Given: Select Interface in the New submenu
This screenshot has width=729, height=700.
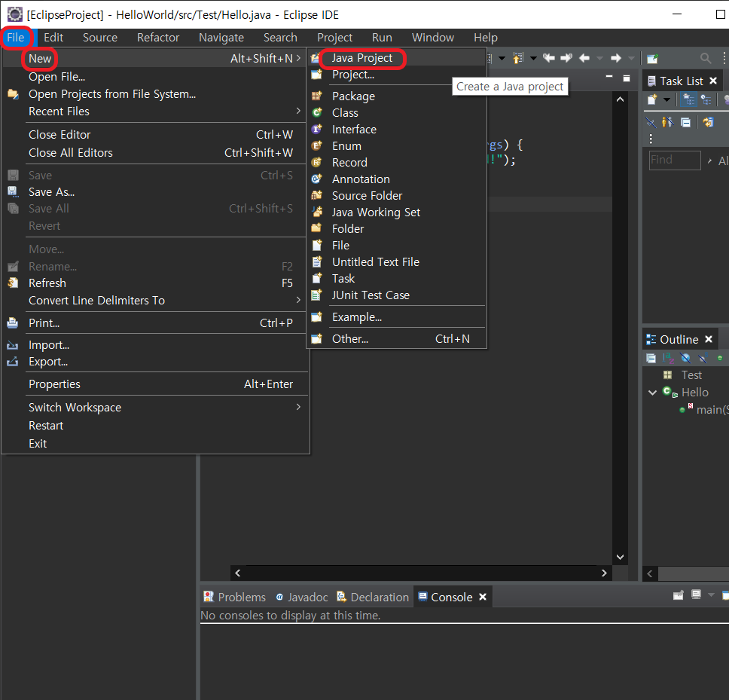Looking at the screenshot, I should (x=398, y=130).
